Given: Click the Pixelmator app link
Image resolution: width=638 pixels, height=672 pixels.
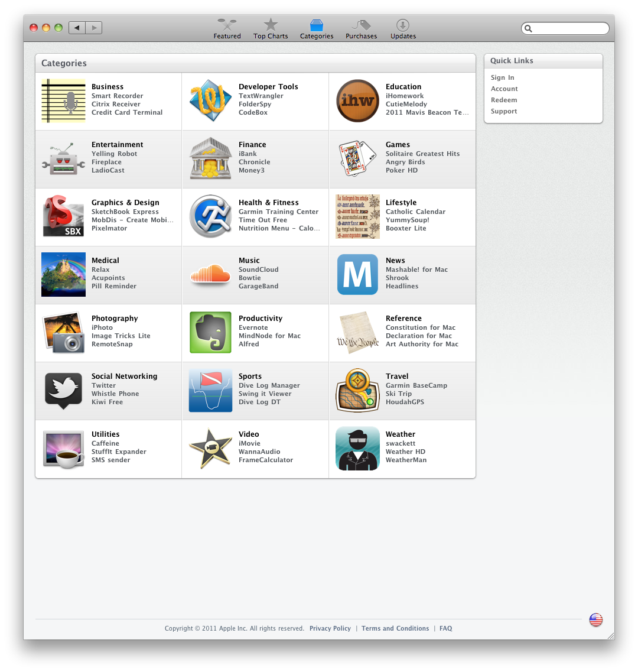Looking at the screenshot, I should pyautogui.click(x=109, y=228).
